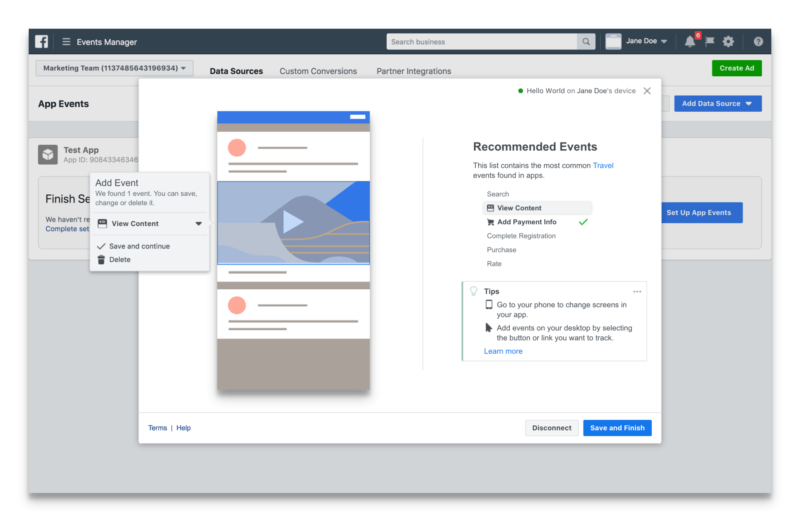The width and height of the screenshot is (800, 522).
Task: Click the checkmark icon beside Save and continue
Action: point(101,246)
